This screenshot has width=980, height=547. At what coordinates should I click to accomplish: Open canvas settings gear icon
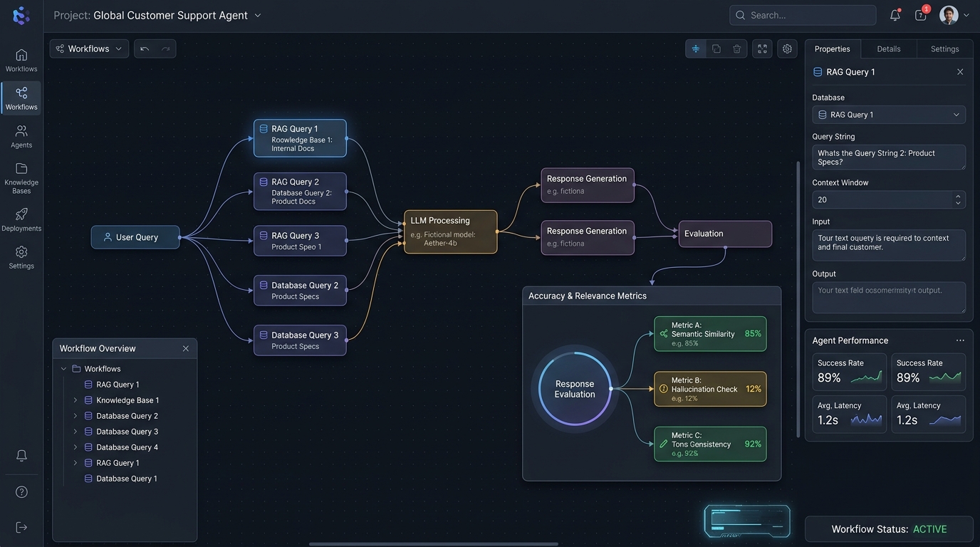pyautogui.click(x=787, y=48)
